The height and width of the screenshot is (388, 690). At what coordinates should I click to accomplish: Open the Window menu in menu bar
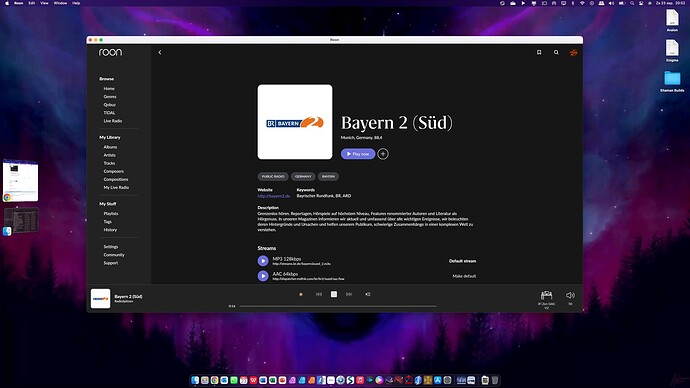coord(60,3)
